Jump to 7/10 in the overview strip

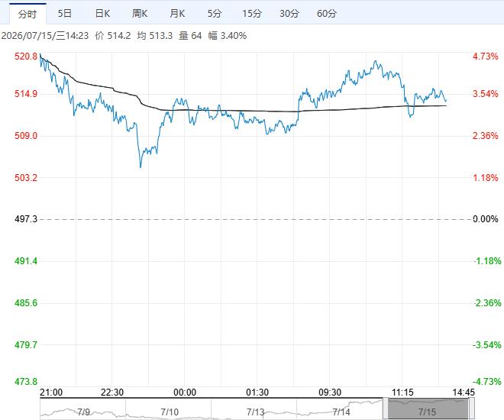(170, 412)
